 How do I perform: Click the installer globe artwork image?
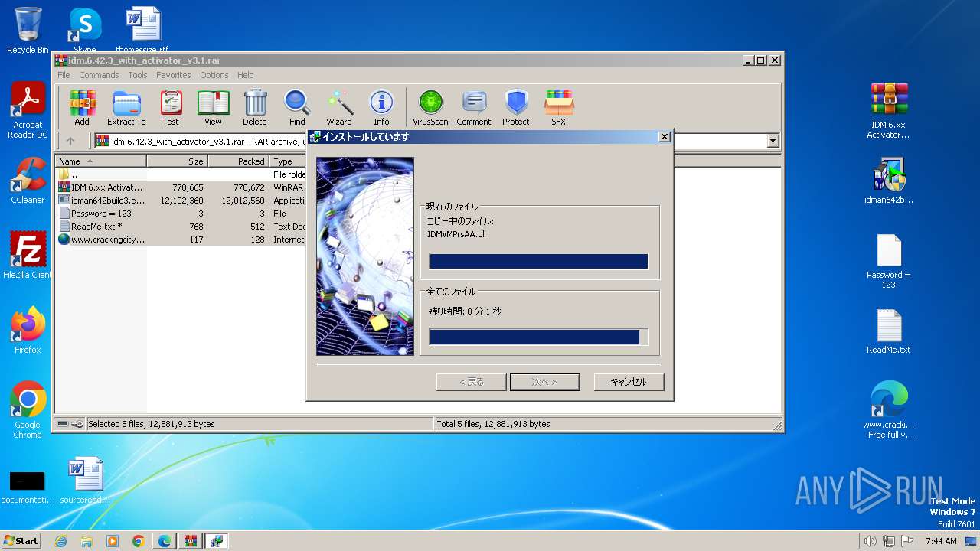(x=365, y=256)
